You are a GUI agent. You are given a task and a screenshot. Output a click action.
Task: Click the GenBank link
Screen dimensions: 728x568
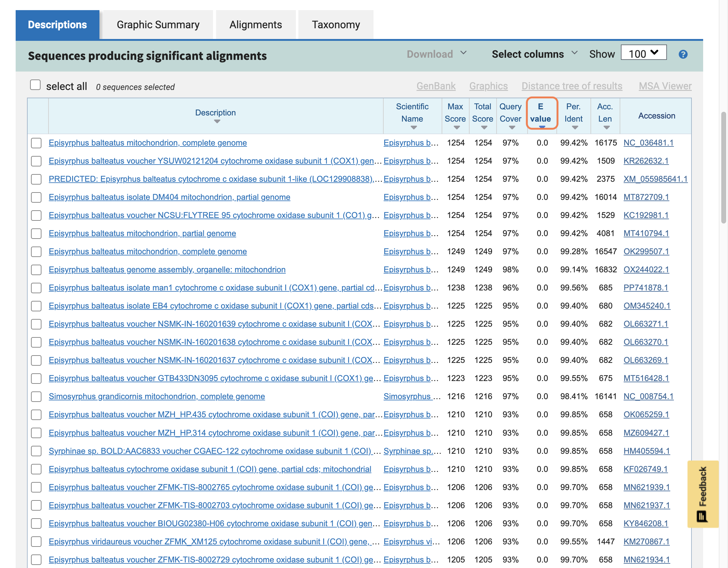click(x=436, y=86)
